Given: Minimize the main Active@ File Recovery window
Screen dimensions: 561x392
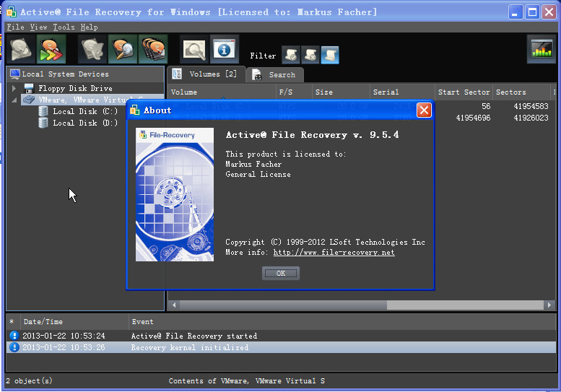Looking at the screenshot, I should point(516,12).
